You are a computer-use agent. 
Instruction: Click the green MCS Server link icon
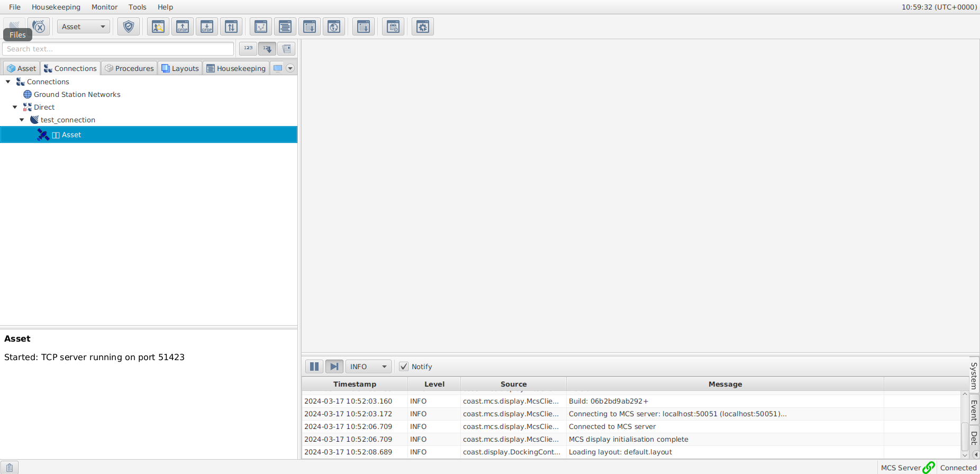pyautogui.click(x=928, y=468)
